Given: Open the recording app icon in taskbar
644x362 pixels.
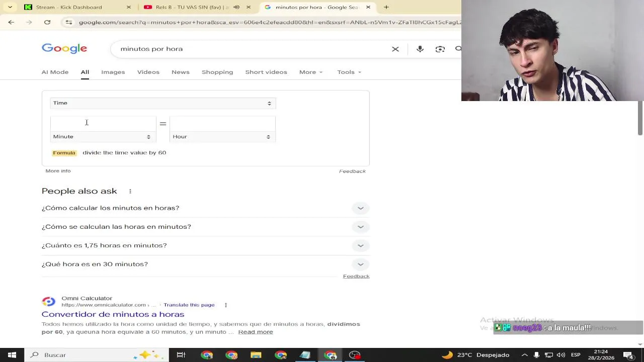Looking at the screenshot, I should click(355, 355).
